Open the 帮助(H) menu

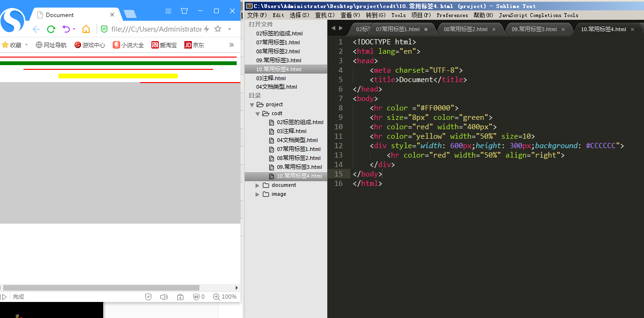(483, 15)
